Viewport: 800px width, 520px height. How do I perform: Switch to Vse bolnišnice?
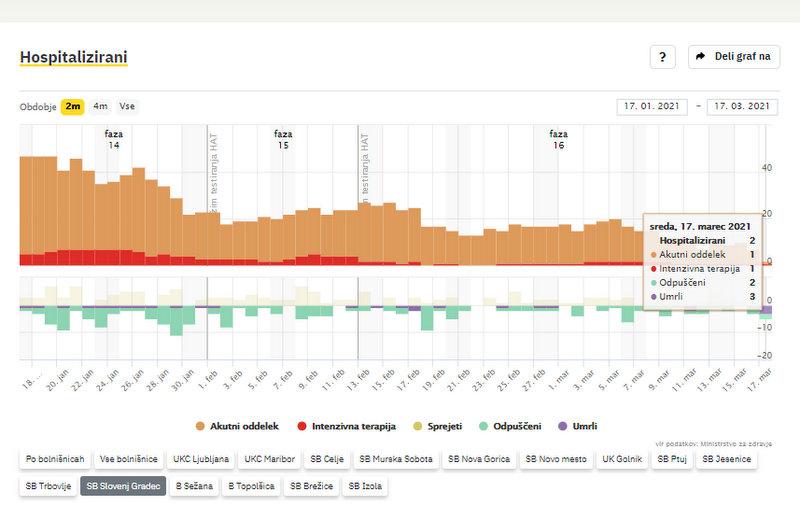(x=128, y=460)
